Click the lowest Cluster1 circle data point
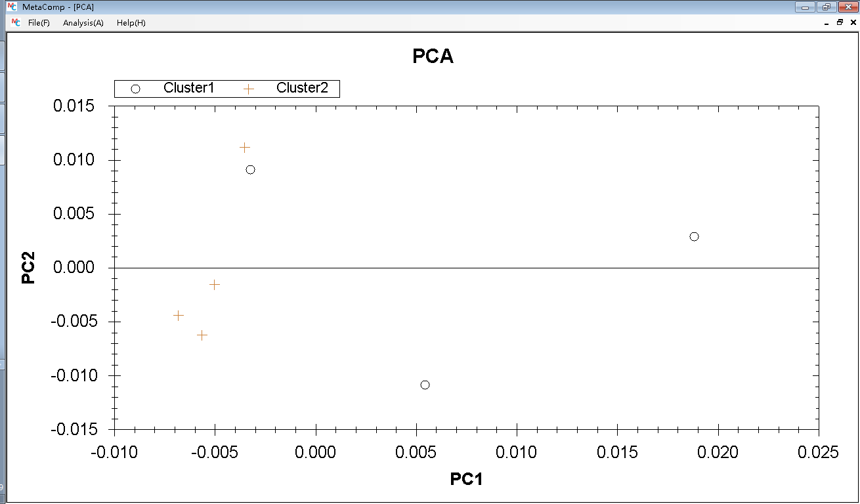 click(425, 385)
